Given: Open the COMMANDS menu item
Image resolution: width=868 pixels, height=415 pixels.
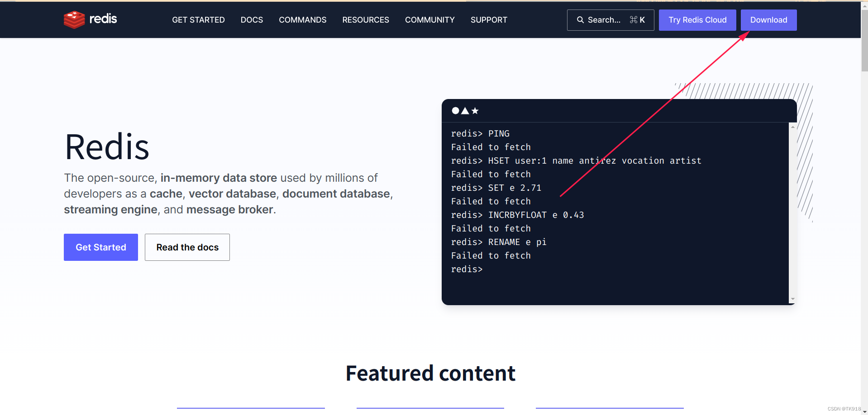Looking at the screenshot, I should click(x=302, y=20).
